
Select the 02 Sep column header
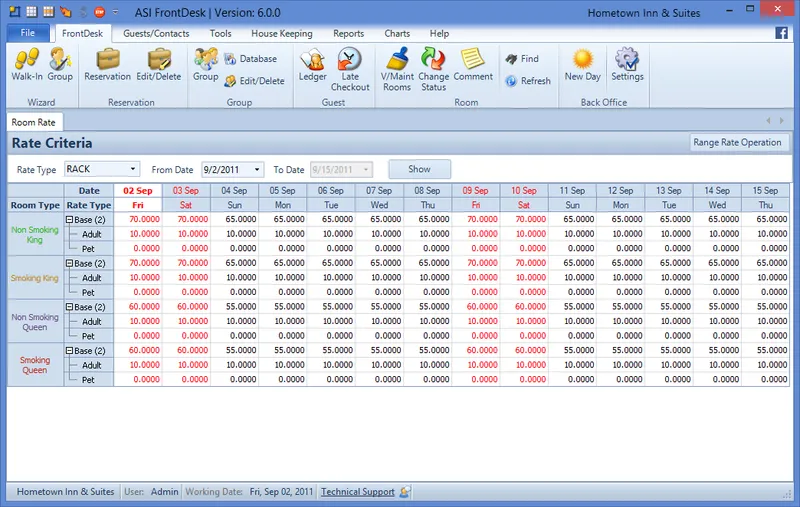coord(138,191)
